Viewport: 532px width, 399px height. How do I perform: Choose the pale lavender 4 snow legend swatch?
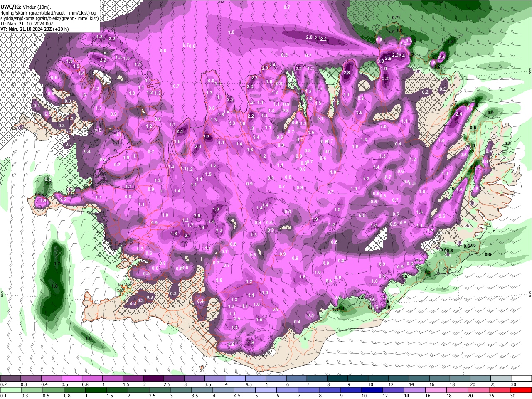235,379
